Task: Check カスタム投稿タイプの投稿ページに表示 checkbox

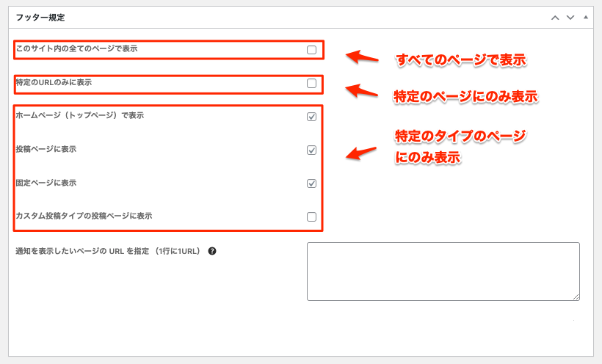Action: click(311, 216)
